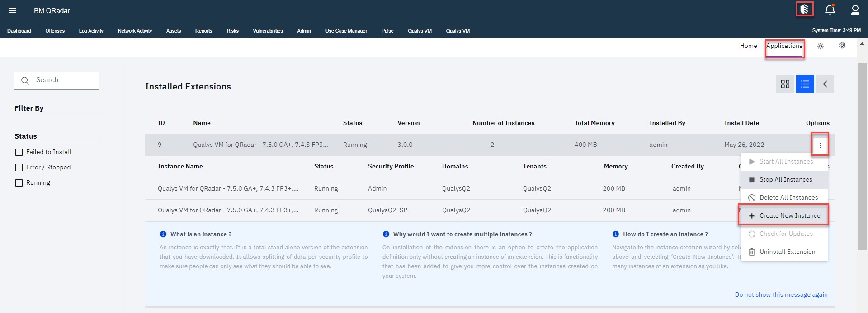The width and height of the screenshot is (868, 313).
Task: Switch to grid card view
Action: pyautogui.click(x=785, y=84)
